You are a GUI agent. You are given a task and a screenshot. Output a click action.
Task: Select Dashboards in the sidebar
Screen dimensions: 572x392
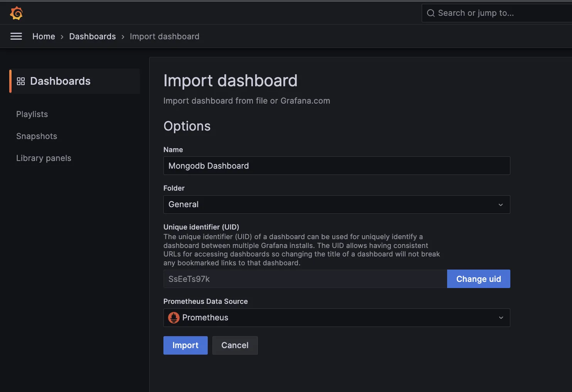click(60, 81)
